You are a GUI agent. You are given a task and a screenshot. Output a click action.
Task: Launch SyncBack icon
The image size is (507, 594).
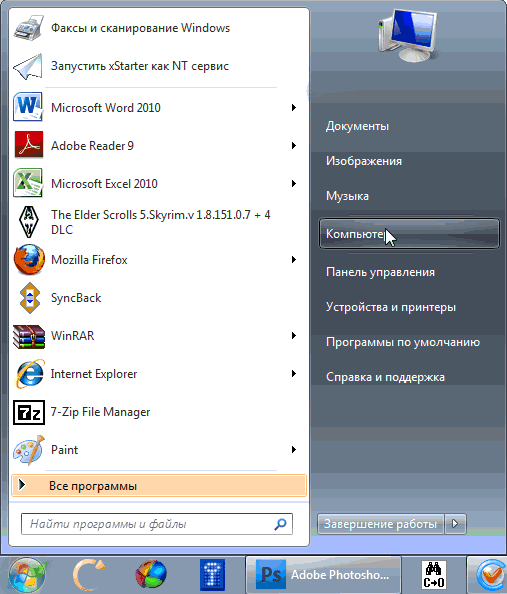(29, 298)
